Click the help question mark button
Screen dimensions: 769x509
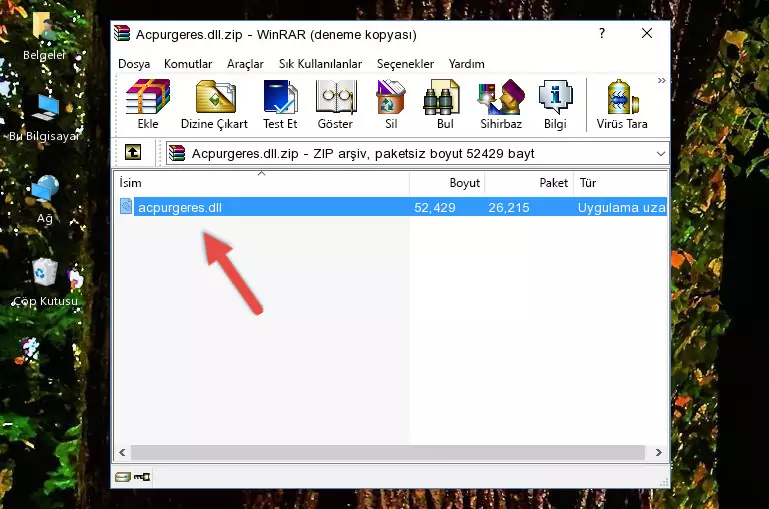point(602,33)
